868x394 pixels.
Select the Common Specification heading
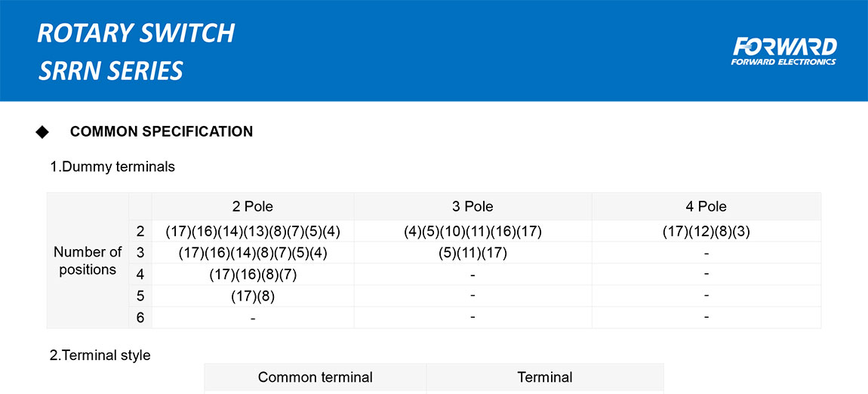pos(162,132)
